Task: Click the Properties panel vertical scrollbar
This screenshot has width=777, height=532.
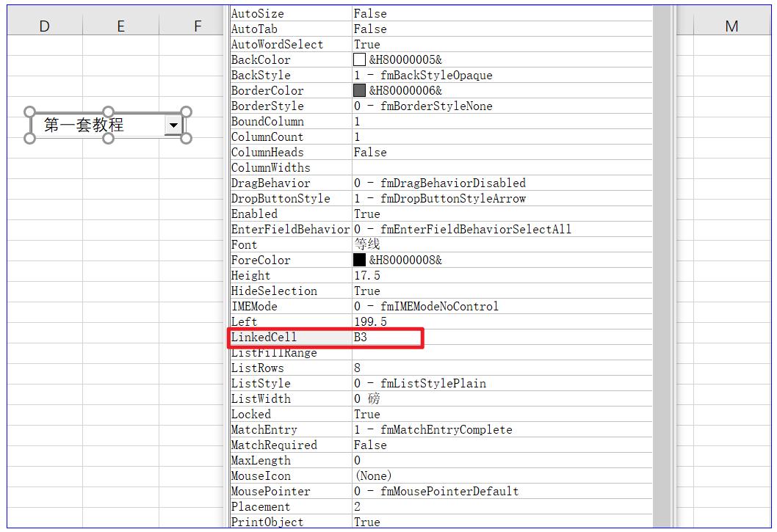Action: click(x=662, y=264)
